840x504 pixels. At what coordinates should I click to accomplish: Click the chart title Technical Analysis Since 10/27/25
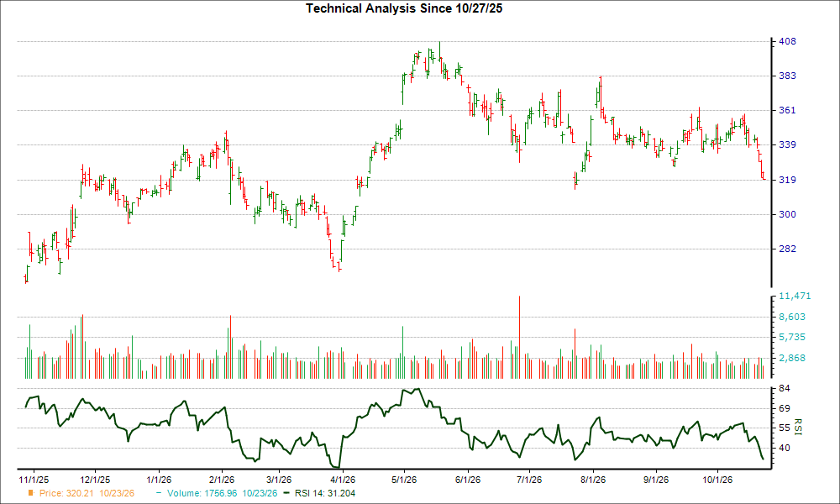[404, 8]
